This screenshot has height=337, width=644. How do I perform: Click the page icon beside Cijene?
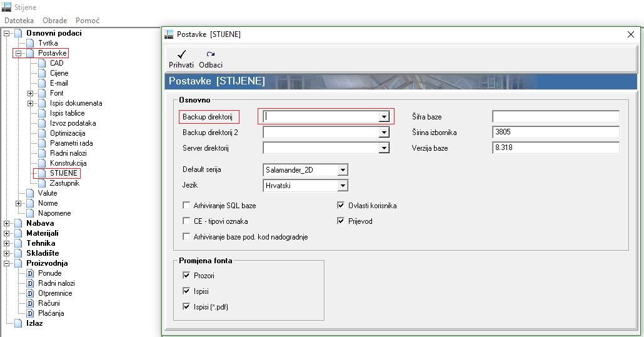point(42,73)
